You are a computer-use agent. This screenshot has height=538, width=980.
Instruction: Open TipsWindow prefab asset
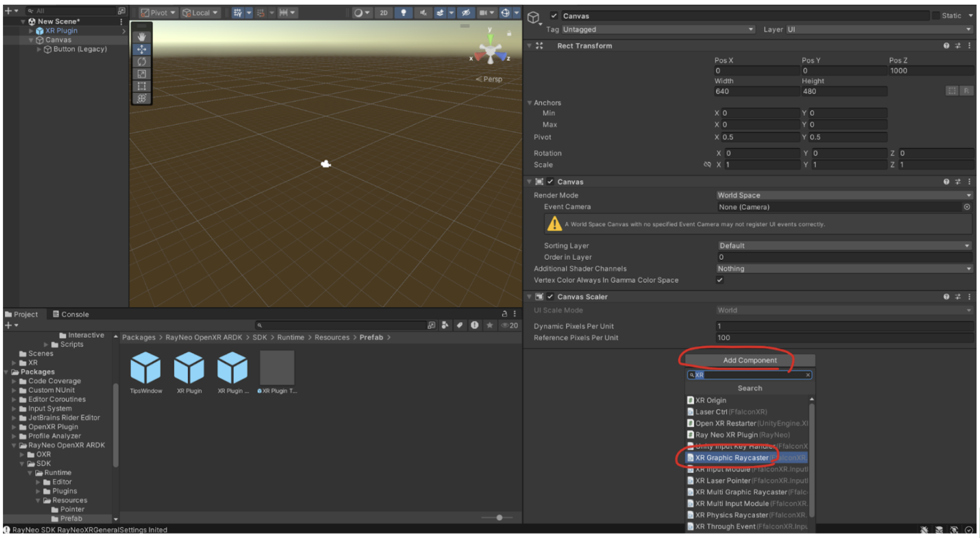pyautogui.click(x=146, y=373)
